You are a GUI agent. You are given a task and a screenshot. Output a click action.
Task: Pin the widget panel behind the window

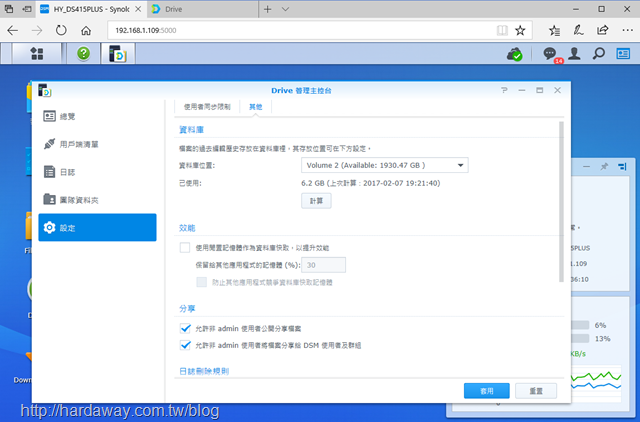click(604, 167)
